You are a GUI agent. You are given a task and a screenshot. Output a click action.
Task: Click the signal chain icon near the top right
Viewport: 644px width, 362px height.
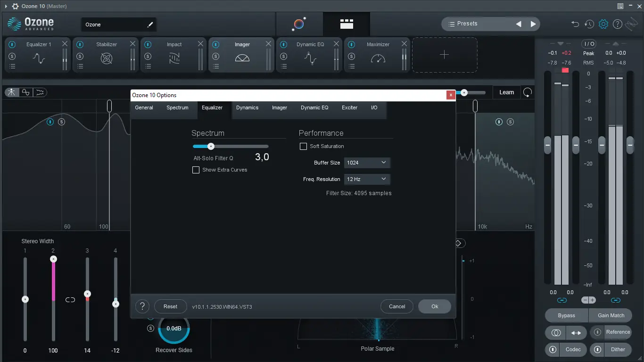(x=632, y=24)
